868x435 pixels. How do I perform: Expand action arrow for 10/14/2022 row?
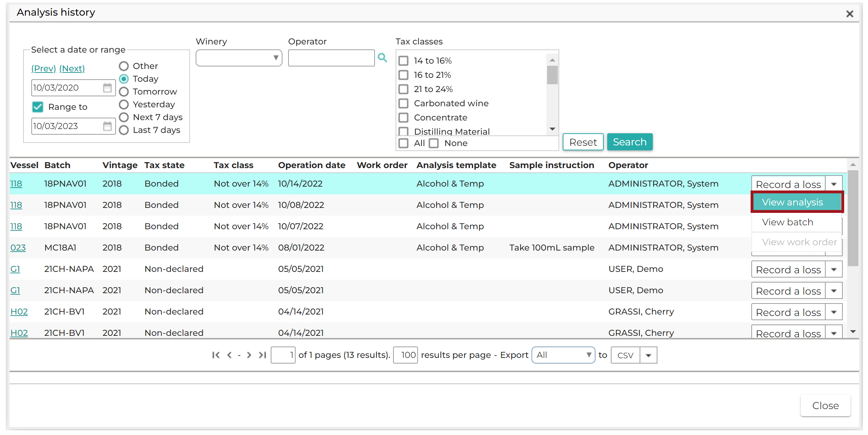[x=834, y=184]
